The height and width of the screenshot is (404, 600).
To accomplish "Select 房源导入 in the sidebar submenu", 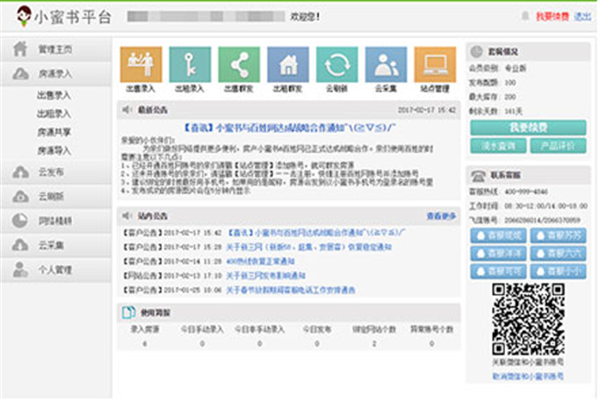I will point(55,149).
